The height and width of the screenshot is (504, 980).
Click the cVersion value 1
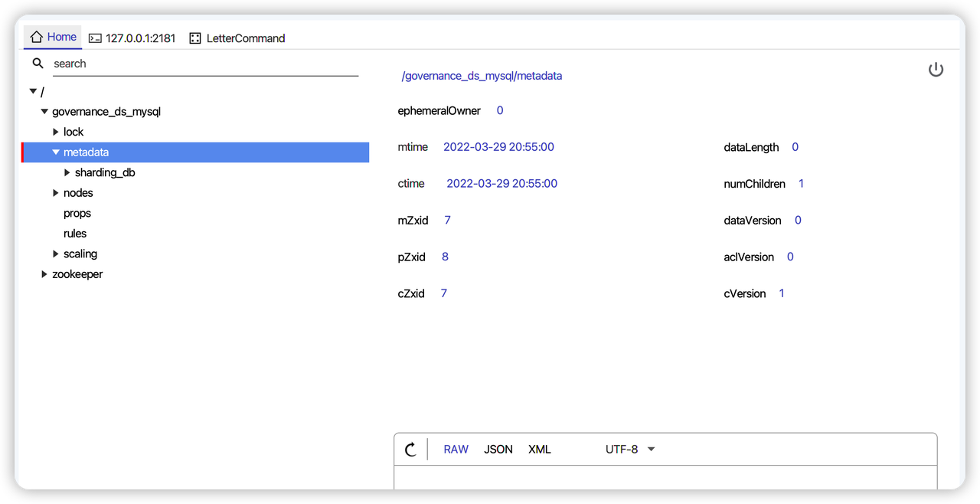[782, 293]
